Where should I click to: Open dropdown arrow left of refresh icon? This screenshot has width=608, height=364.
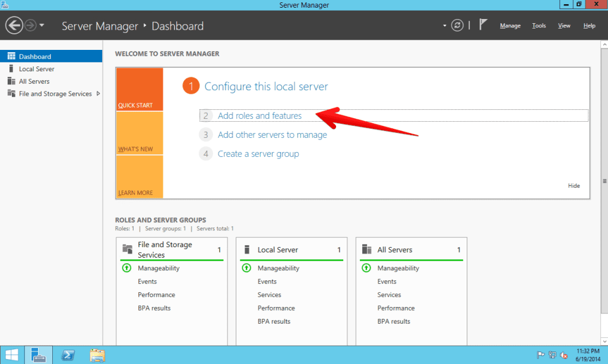(x=444, y=26)
